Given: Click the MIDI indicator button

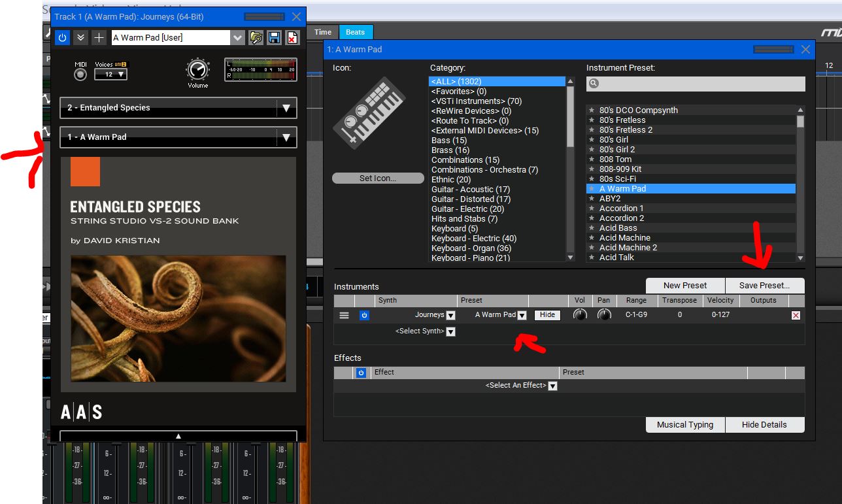Looking at the screenshot, I should (80, 75).
